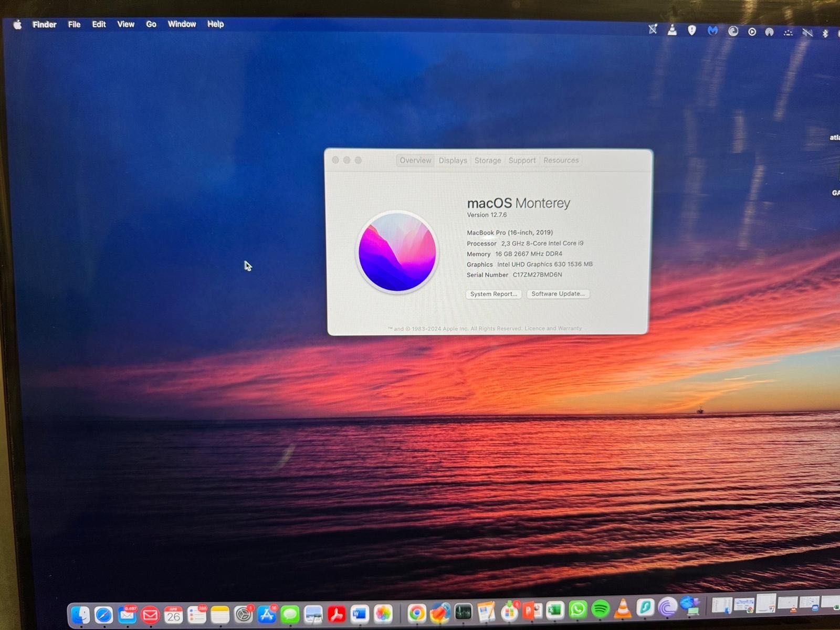Open the Licence and Warranty link
The height and width of the screenshot is (630, 840).
point(553,328)
